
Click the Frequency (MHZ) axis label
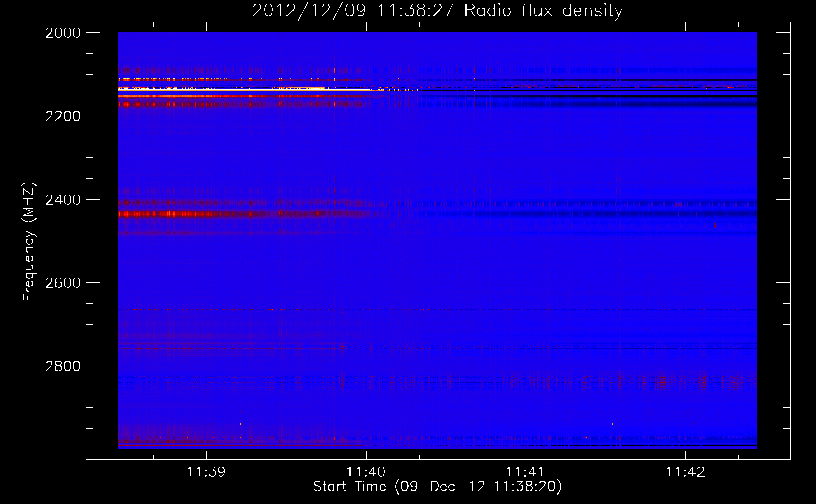(x=29, y=241)
